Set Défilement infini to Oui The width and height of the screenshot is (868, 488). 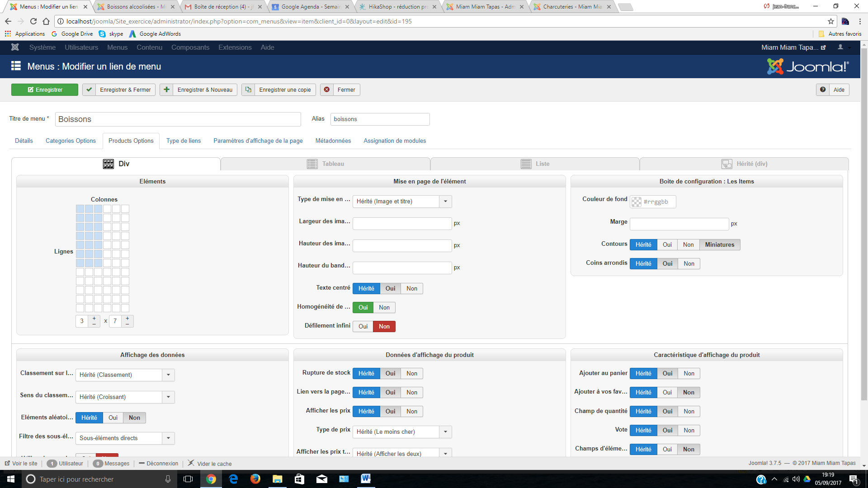(x=363, y=327)
